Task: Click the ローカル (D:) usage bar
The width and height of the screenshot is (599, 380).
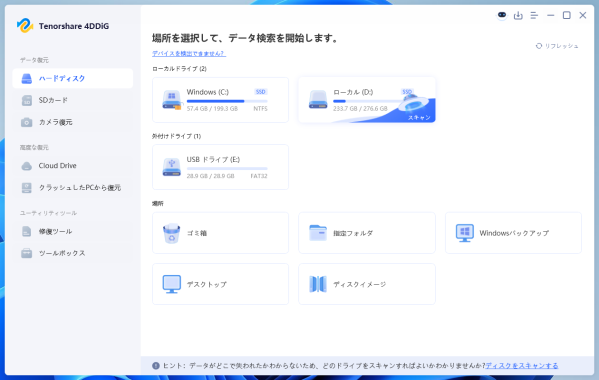Action: pyautogui.click(x=367, y=101)
